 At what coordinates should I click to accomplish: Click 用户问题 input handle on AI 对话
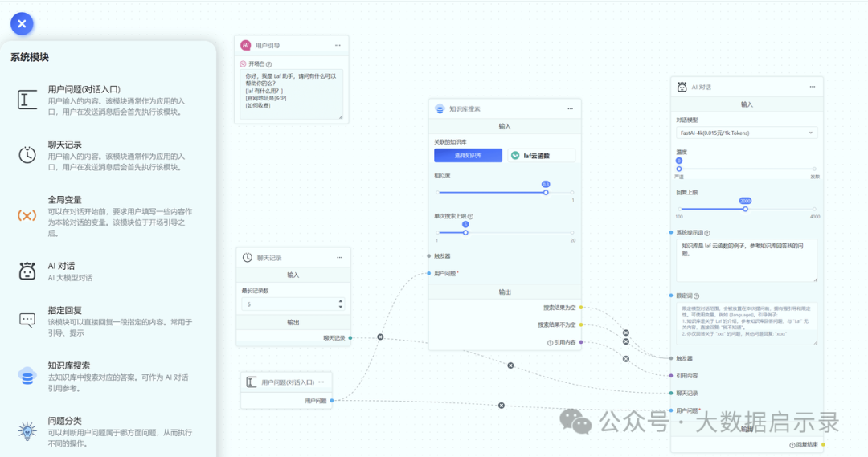[671, 410]
